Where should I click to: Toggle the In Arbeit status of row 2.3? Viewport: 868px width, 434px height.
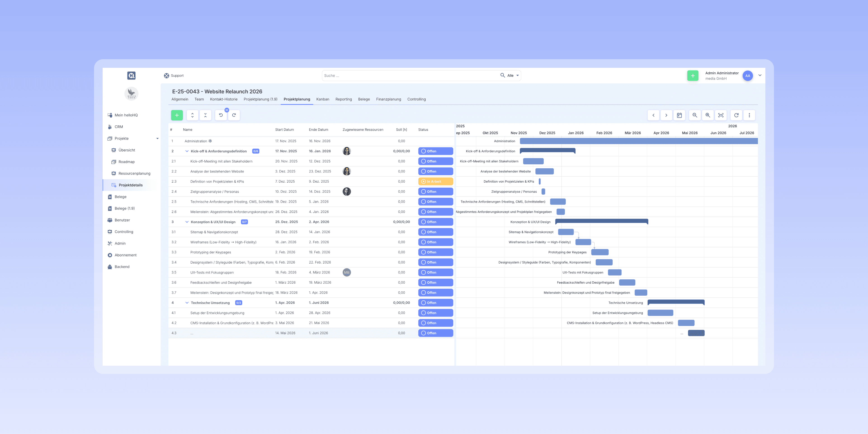pos(435,182)
